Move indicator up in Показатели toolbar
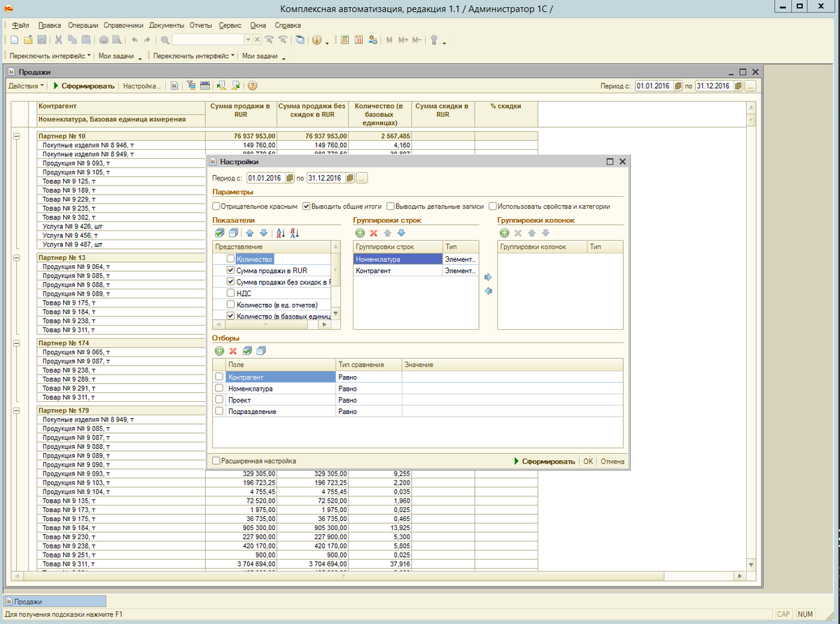Screen dimensions: 840x624 coord(250,233)
